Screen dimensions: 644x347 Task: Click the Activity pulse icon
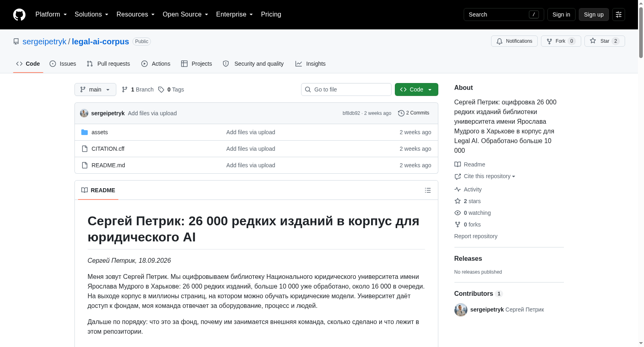[458, 189]
